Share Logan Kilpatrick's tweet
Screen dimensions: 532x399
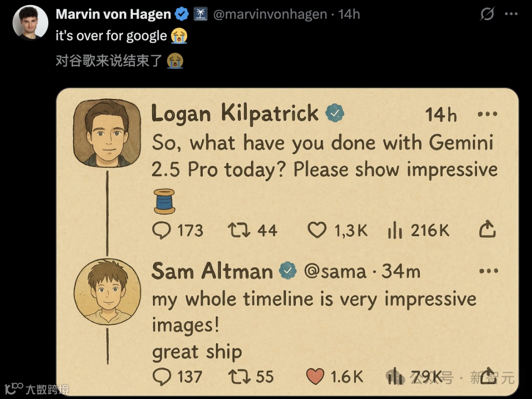click(487, 229)
